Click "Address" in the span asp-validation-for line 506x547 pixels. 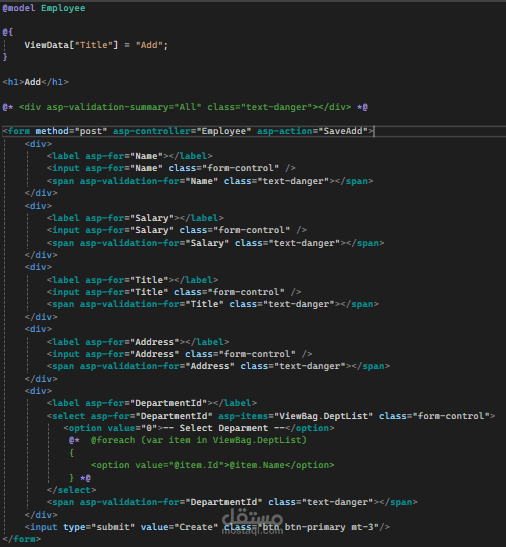(x=210, y=366)
